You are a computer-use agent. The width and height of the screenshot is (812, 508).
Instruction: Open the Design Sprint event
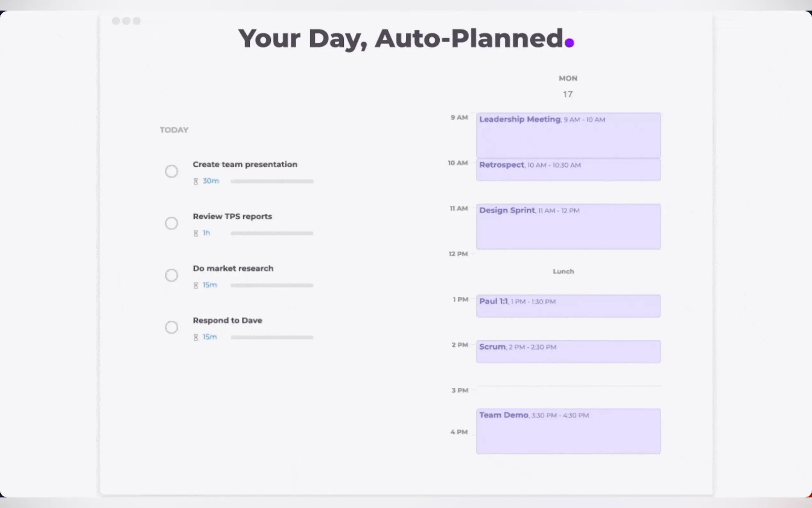(x=568, y=226)
